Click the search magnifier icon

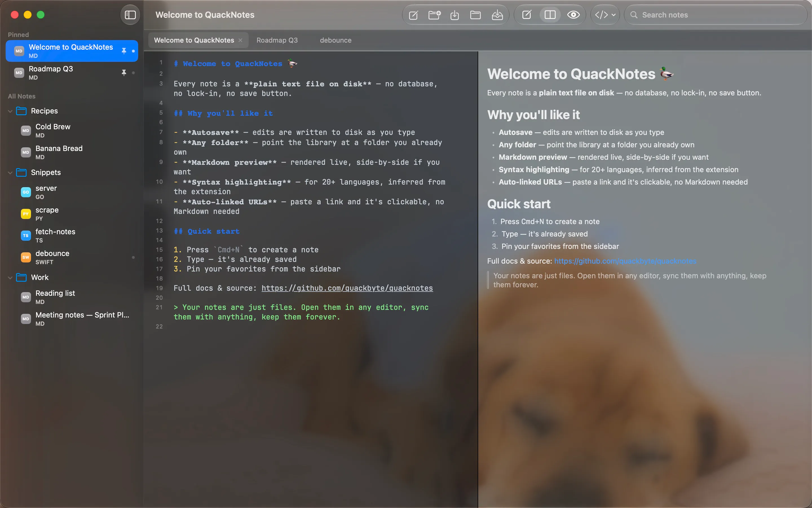click(x=634, y=15)
